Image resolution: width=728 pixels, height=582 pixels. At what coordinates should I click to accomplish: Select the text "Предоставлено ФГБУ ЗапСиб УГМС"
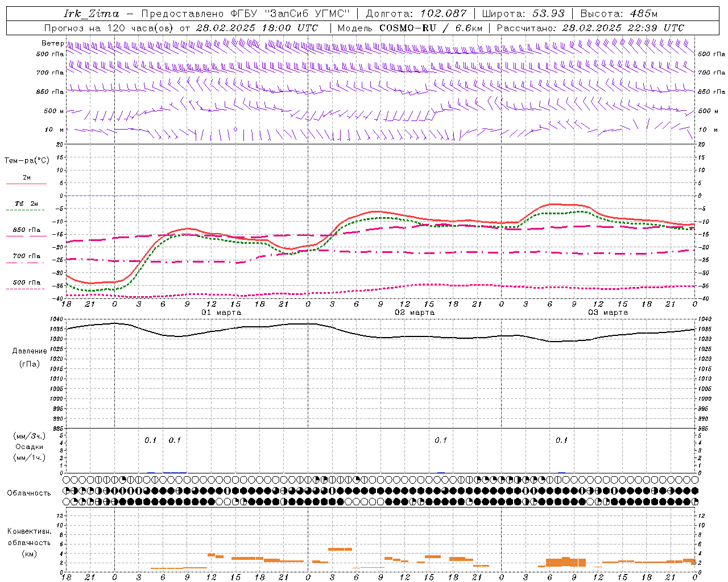pos(246,14)
